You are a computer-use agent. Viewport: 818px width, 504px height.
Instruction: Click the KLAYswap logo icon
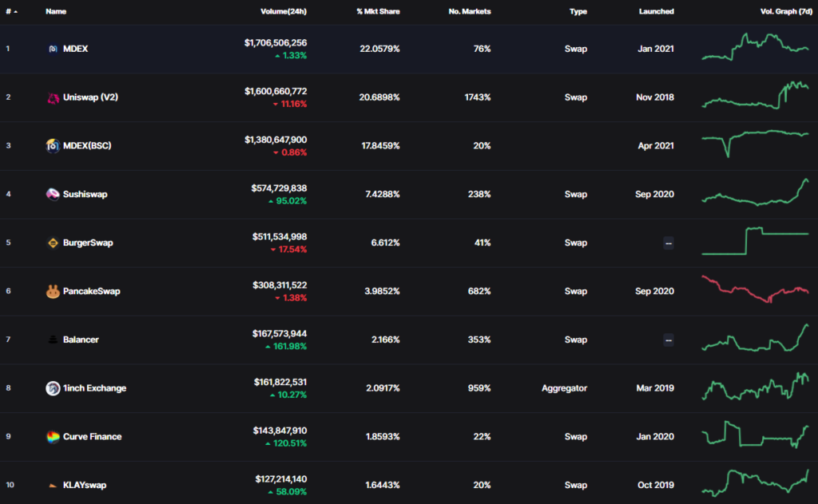pyautogui.click(x=53, y=485)
